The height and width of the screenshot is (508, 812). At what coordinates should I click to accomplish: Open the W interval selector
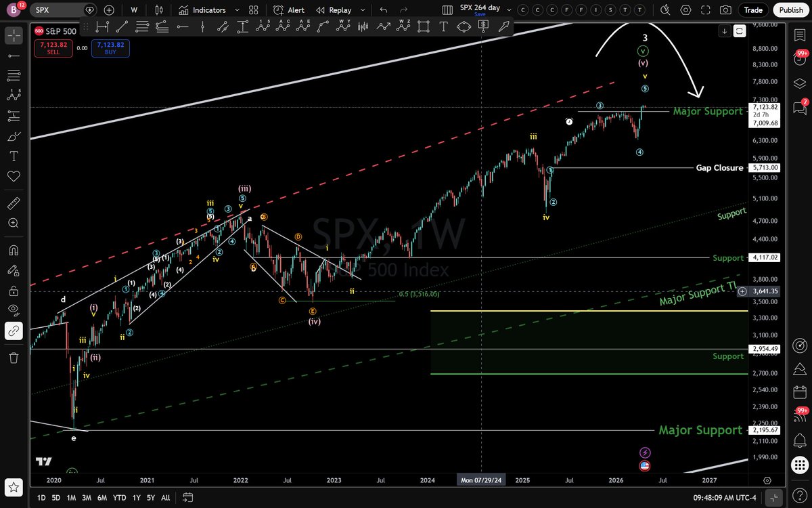pos(134,10)
